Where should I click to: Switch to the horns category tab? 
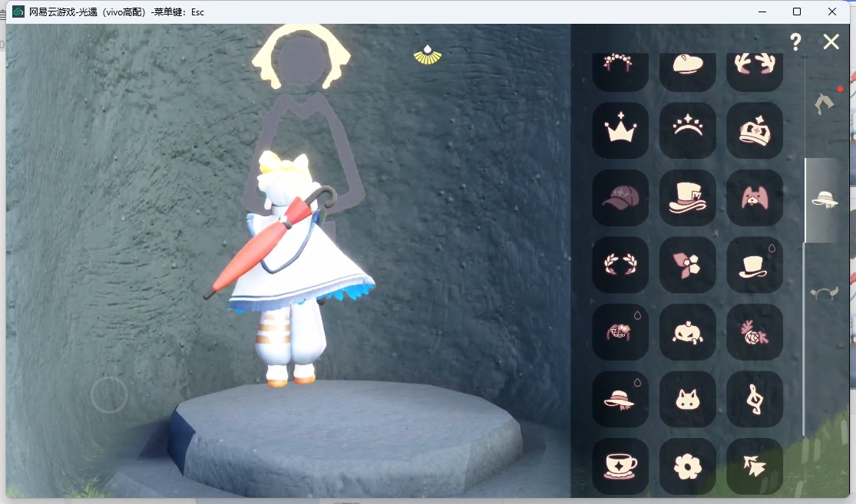coord(825,294)
